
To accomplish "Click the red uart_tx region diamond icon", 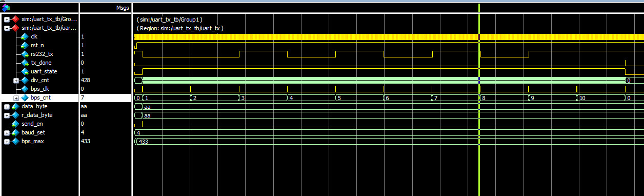I will pos(15,28).
